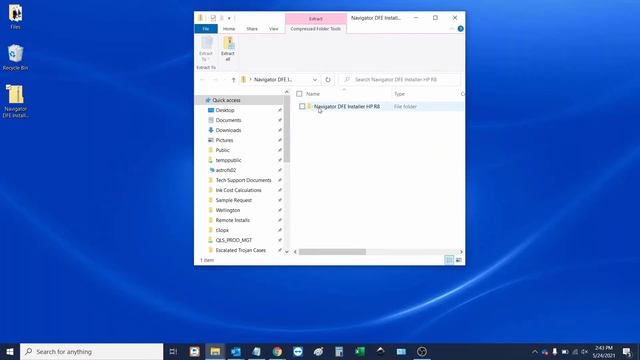
Task: Open Downloads in Quick access
Action: click(228, 130)
